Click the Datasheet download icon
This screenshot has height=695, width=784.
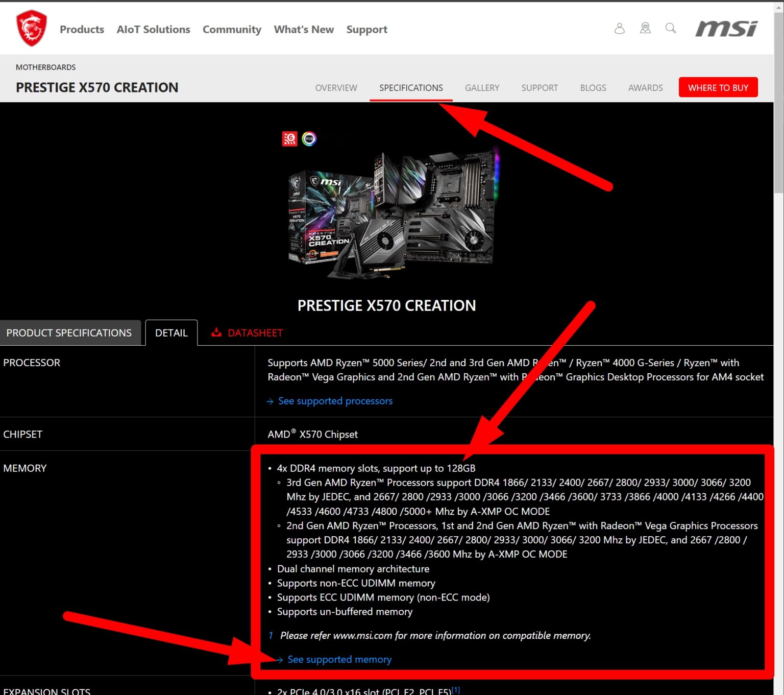[216, 332]
